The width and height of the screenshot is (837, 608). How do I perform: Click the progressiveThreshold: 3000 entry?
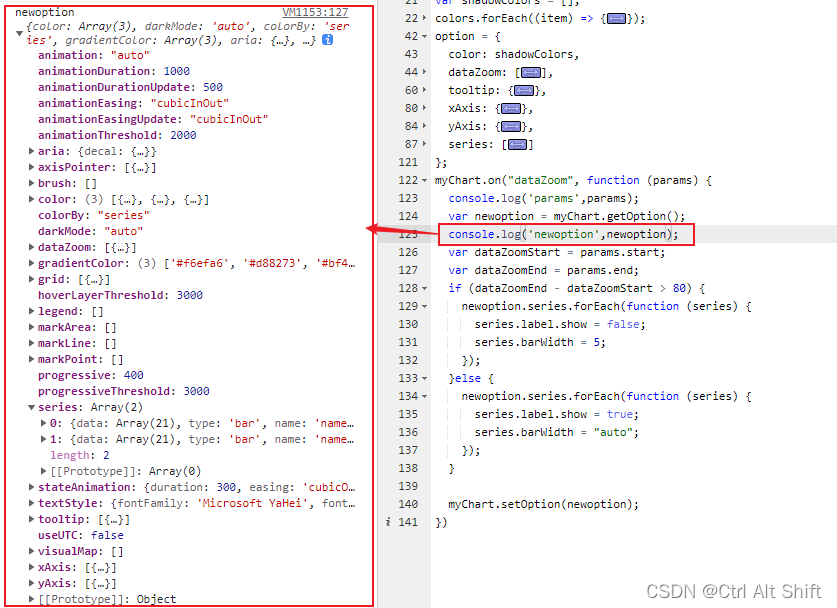click(x=123, y=391)
